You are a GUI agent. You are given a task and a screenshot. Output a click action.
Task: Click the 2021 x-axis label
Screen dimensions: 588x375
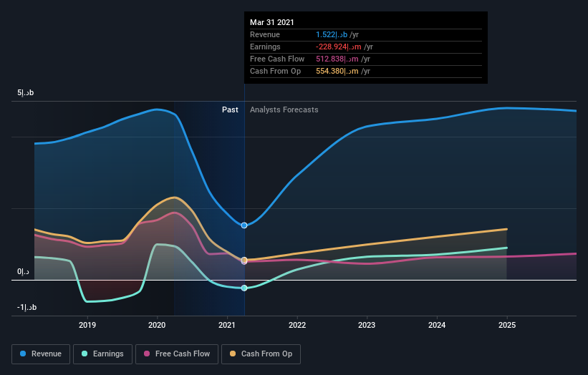coord(227,325)
